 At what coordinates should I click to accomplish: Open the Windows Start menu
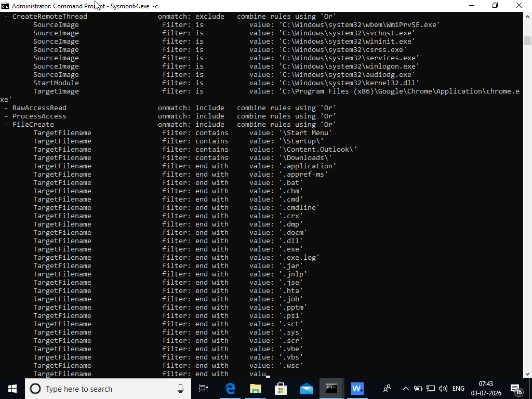pyautogui.click(x=12, y=389)
